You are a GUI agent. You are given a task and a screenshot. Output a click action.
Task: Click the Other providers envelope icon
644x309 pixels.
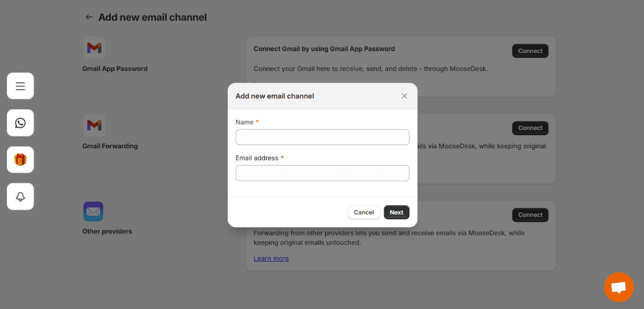click(93, 212)
